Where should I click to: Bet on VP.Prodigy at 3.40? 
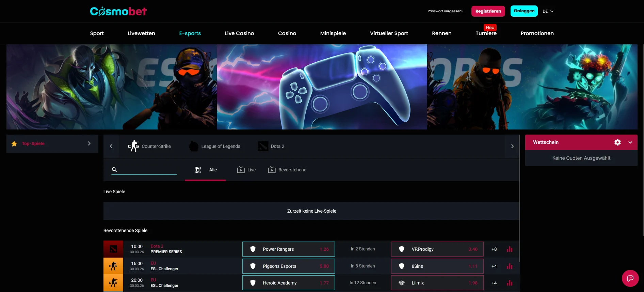[437, 249]
